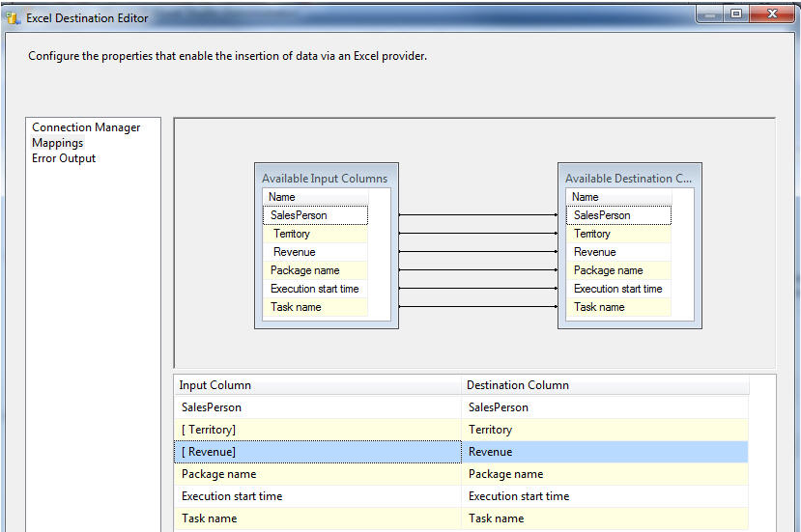Open the Package name destination column cell

tap(604, 474)
